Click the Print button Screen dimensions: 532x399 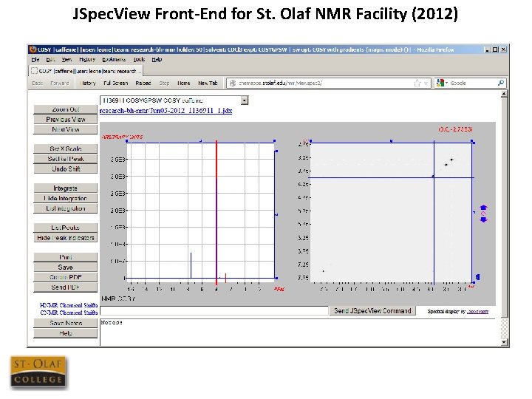point(66,257)
